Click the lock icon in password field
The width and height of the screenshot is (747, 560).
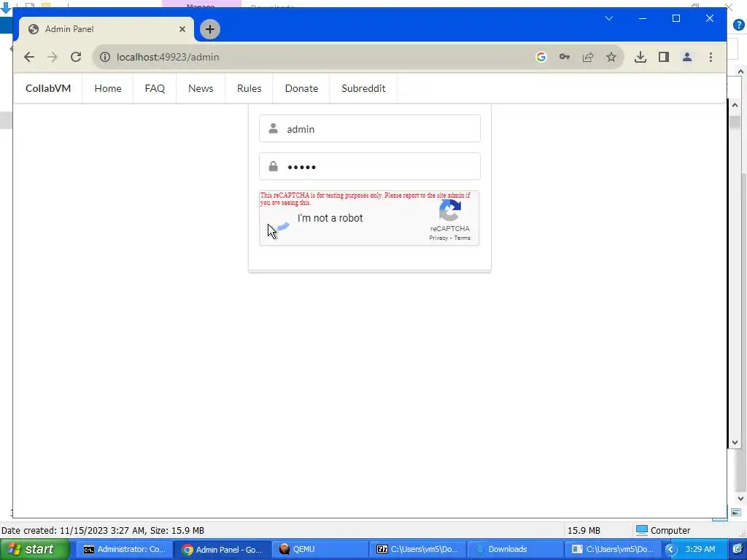click(x=273, y=166)
